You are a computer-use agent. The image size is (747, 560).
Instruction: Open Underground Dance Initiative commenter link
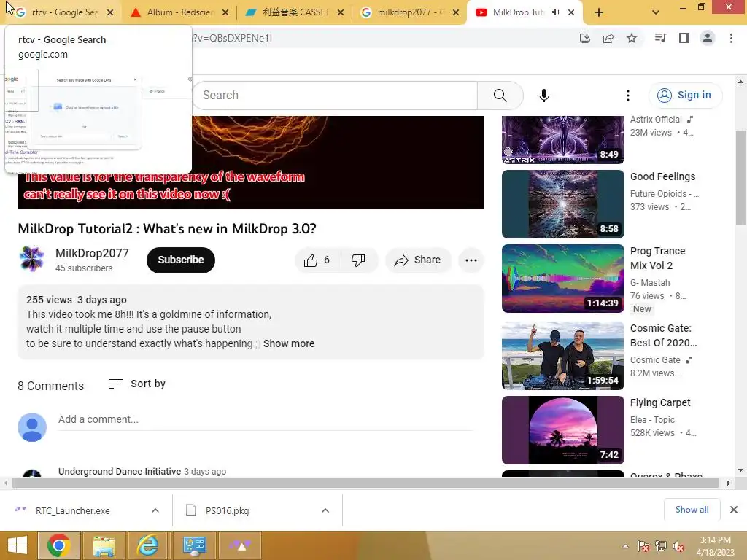pyautogui.click(x=120, y=472)
